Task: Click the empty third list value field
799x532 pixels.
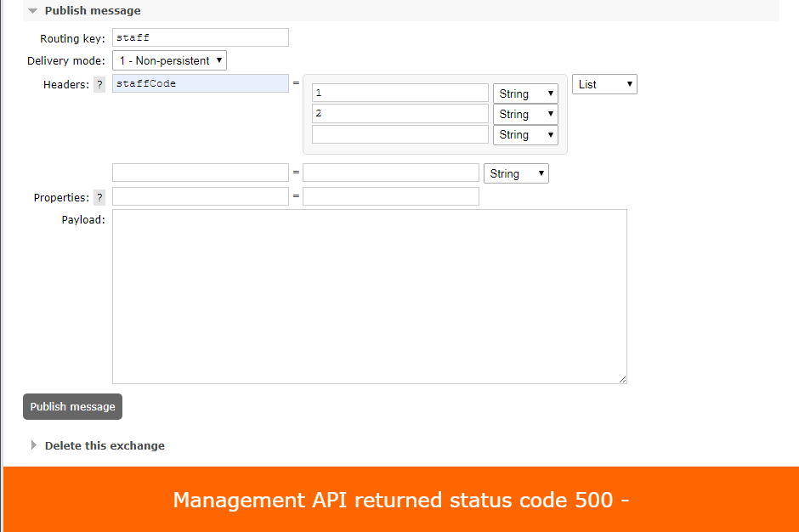Action: [400, 134]
